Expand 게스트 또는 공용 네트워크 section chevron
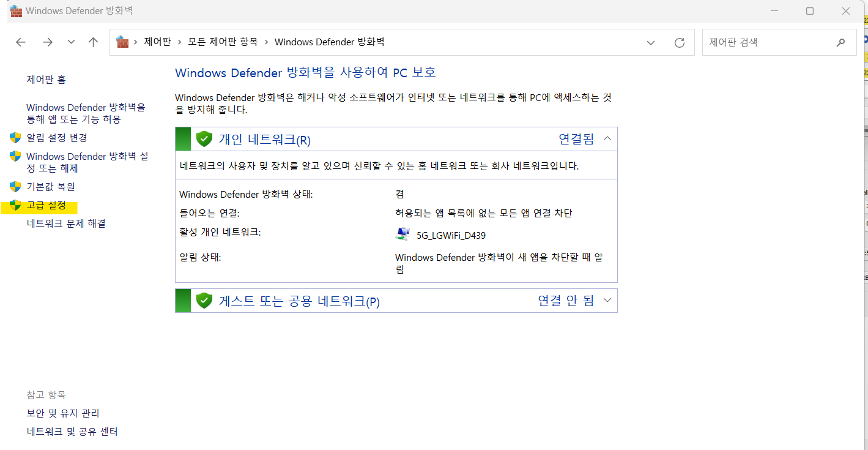Screen dimensions: 868x450 click(x=607, y=300)
